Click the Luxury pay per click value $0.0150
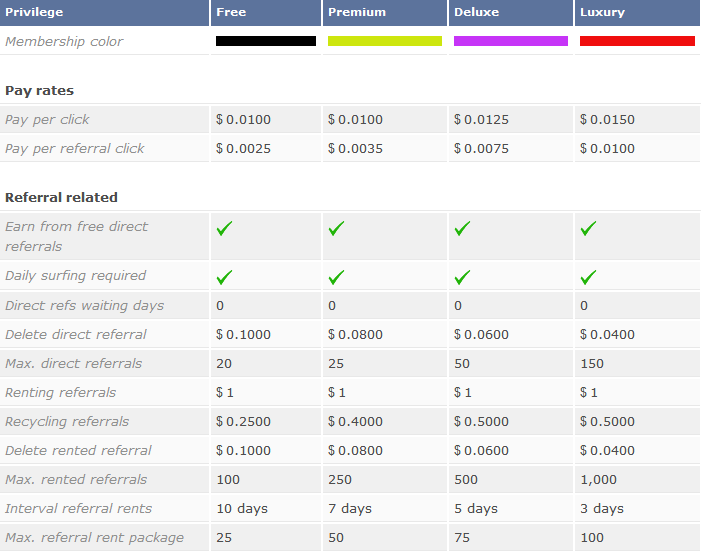 [607, 120]
